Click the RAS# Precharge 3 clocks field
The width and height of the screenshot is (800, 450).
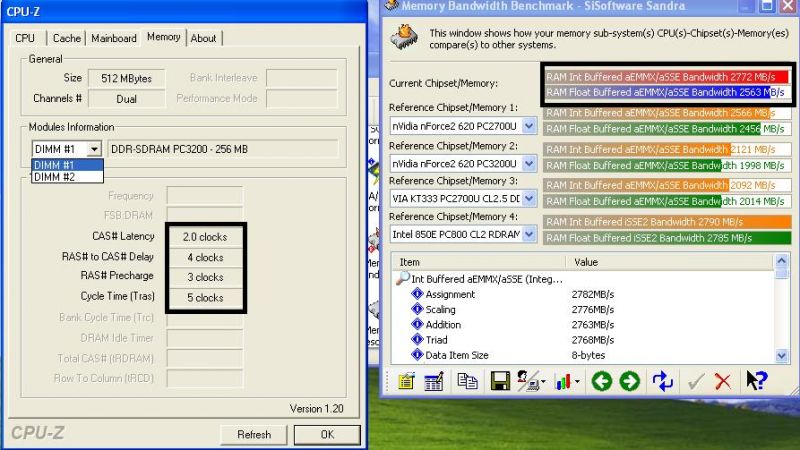(205, 277)
